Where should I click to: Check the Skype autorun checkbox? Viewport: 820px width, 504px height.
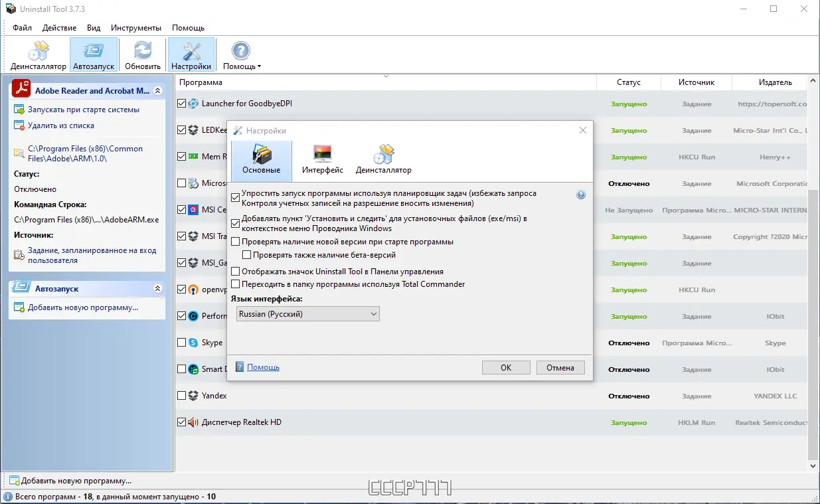pyautogui.click(x=182, y=343)
